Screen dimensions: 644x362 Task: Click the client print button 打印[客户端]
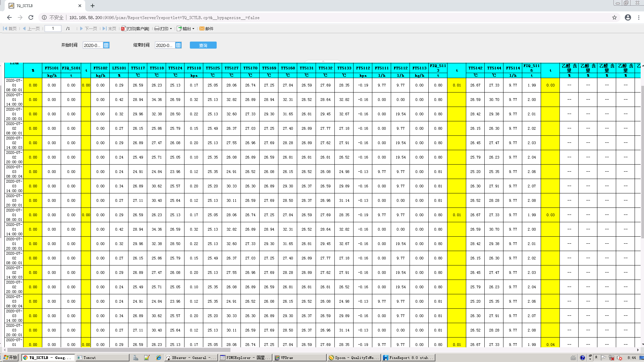coord(135,28)
